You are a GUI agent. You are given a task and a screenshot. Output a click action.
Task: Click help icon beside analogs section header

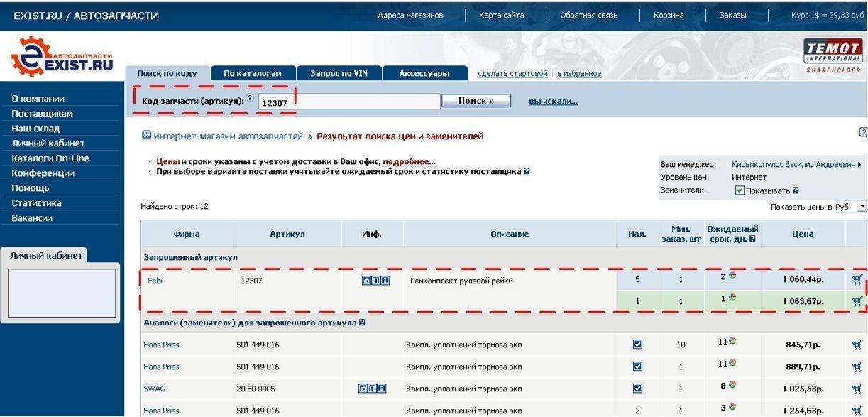[362, 323]
